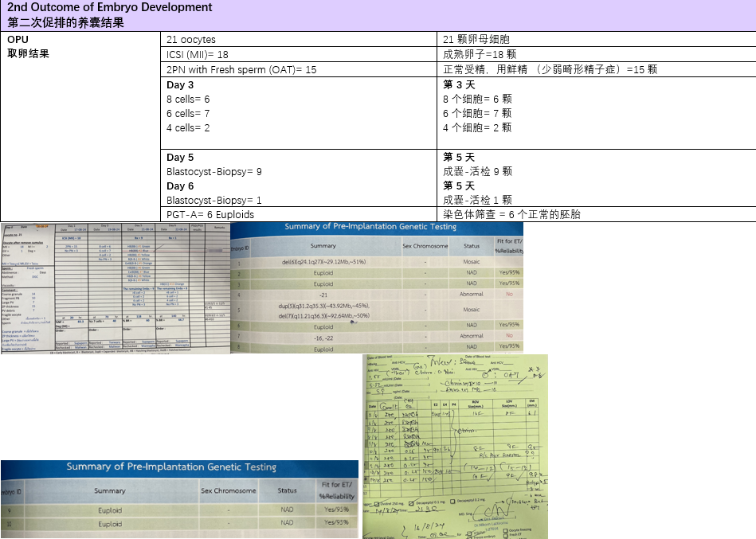
Task: Click 'Sex Chromosome' header in upper PGT image
Action: tap(425, 246)
